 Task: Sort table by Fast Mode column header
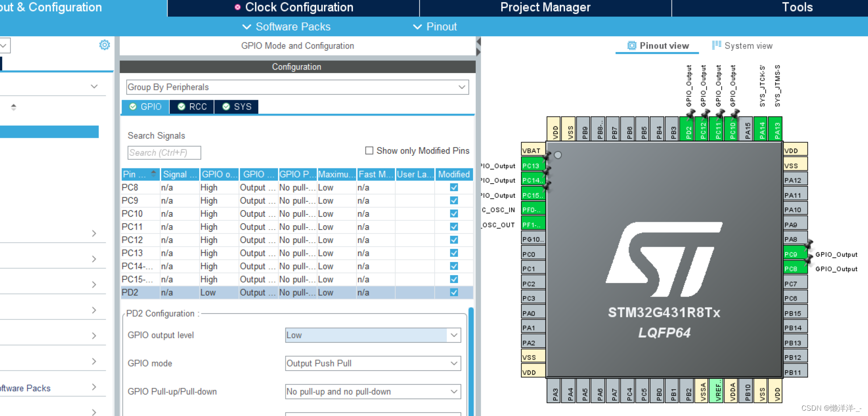pyautogui.click(x=376, y=174)
